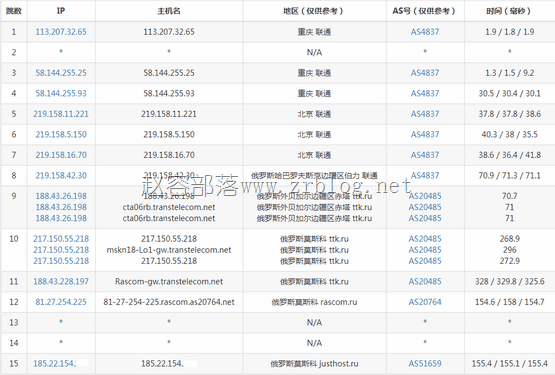Select time value 154.6 / 158 / 154.7
The image size is (555, 375).
point(509,302)
